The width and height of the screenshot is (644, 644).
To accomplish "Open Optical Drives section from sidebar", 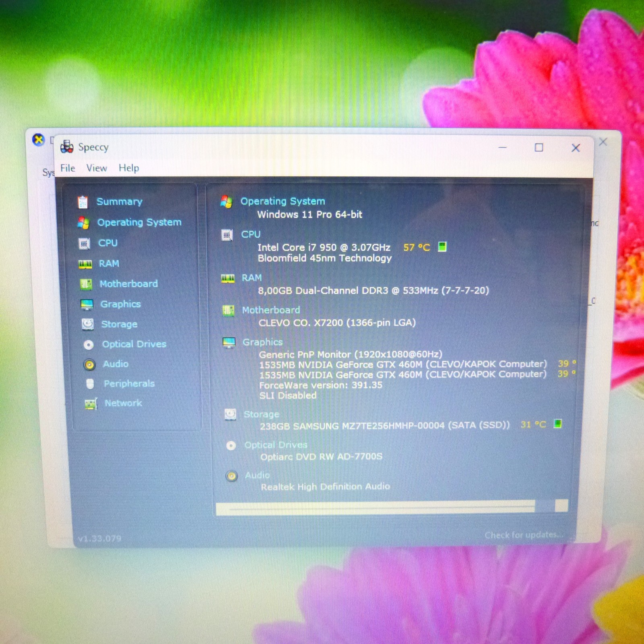I will [x=134, y=344].
